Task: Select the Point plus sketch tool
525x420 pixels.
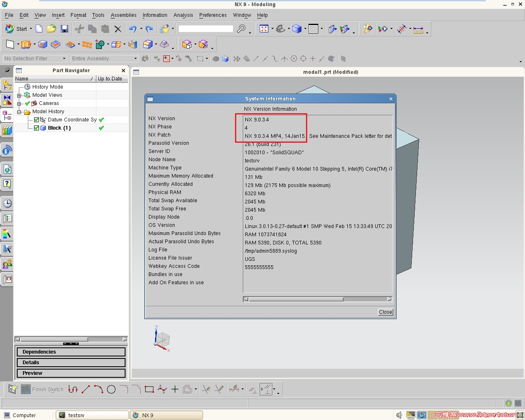Action: [175, 389]
